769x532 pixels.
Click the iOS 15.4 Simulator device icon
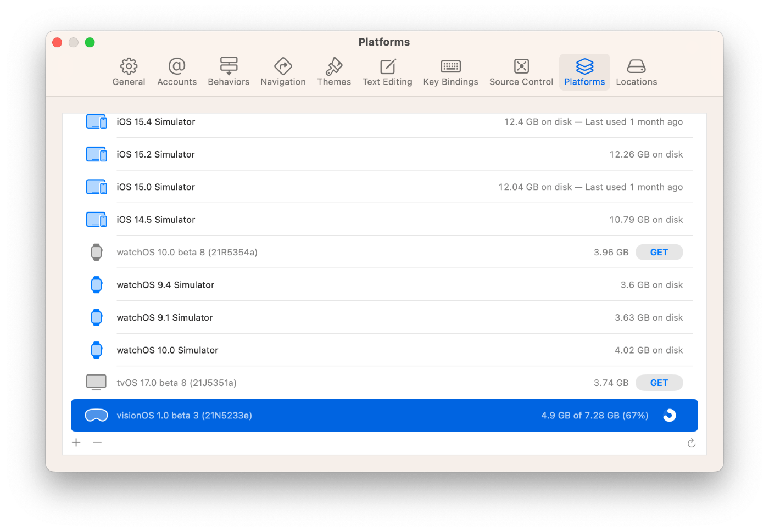tap(97, 122)
